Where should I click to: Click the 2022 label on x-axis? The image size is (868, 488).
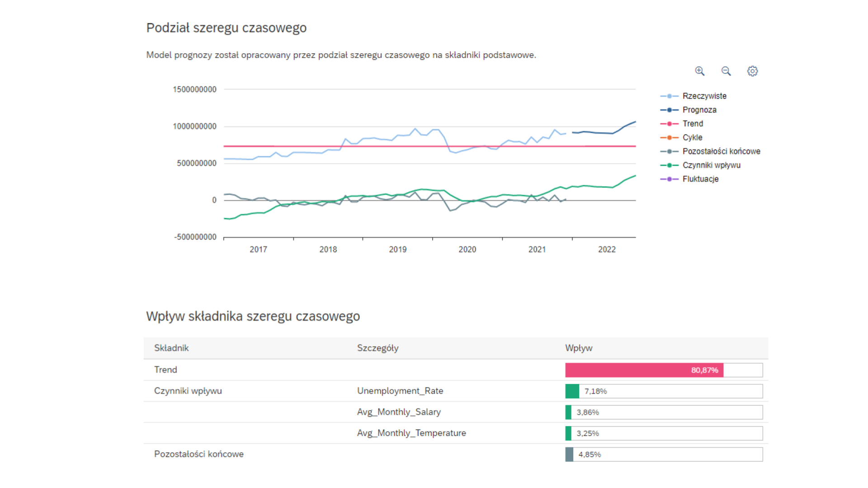[606, 249]
